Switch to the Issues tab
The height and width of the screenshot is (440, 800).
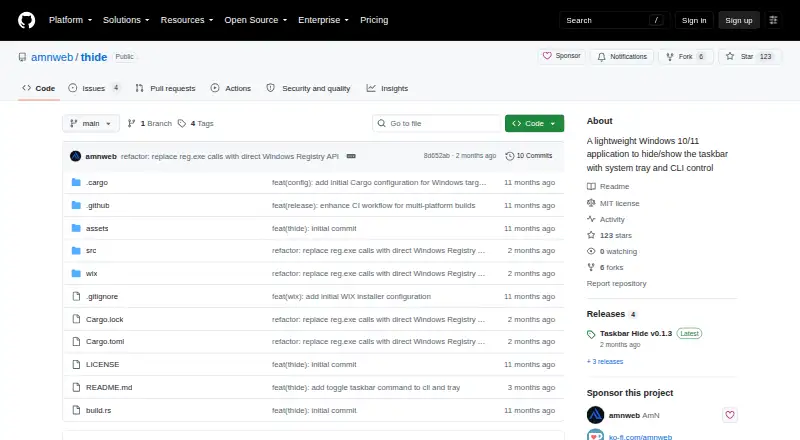click(94, 88)
